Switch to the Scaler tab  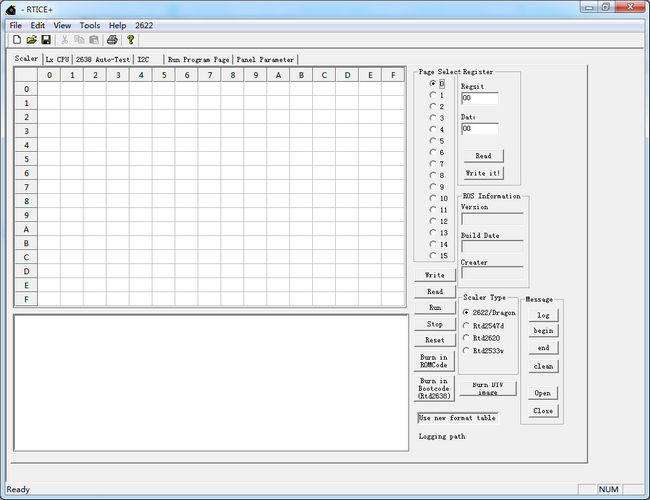click(27, 58)
